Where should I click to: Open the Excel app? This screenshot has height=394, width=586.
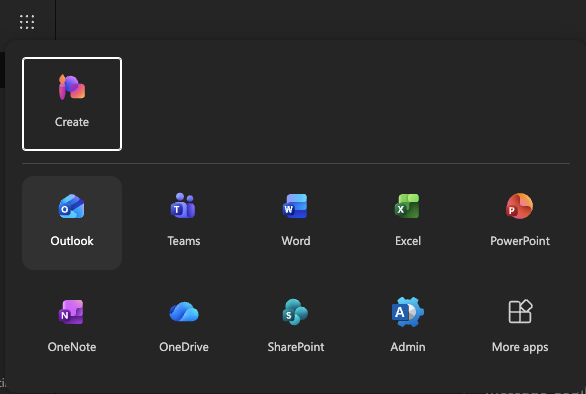pos(408,223)
